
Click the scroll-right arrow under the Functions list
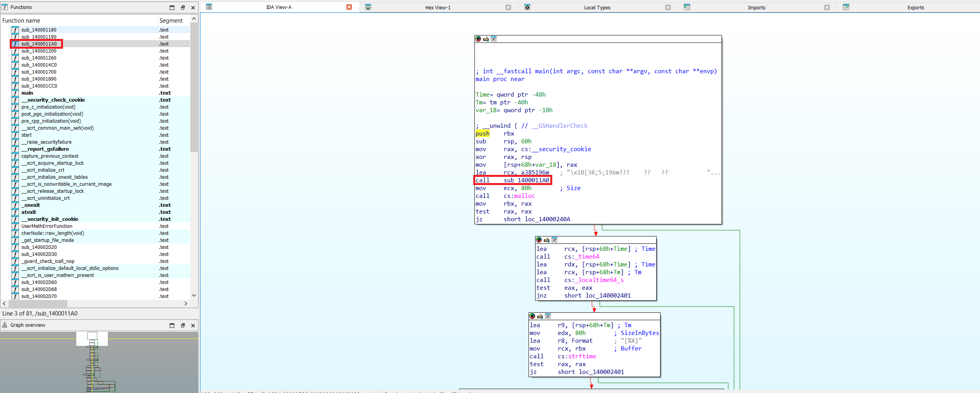tap(186, 303)
